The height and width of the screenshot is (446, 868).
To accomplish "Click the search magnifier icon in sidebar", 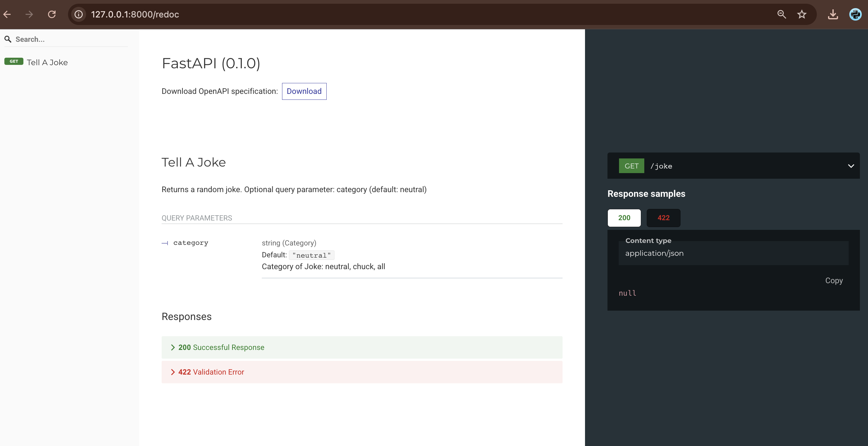I will click(8, 39).
